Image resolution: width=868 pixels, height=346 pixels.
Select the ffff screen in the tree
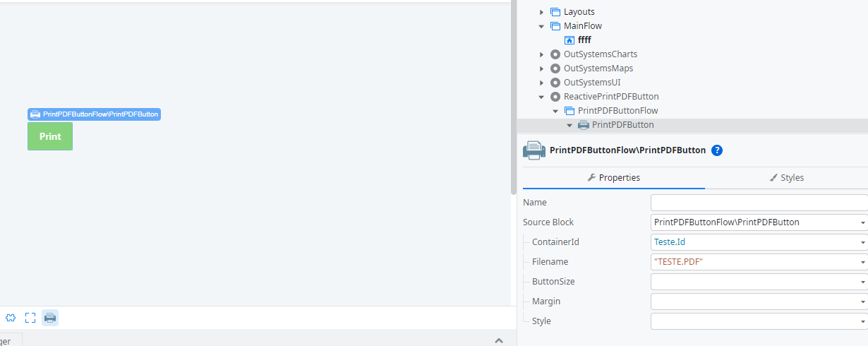[x=584, y=40]
